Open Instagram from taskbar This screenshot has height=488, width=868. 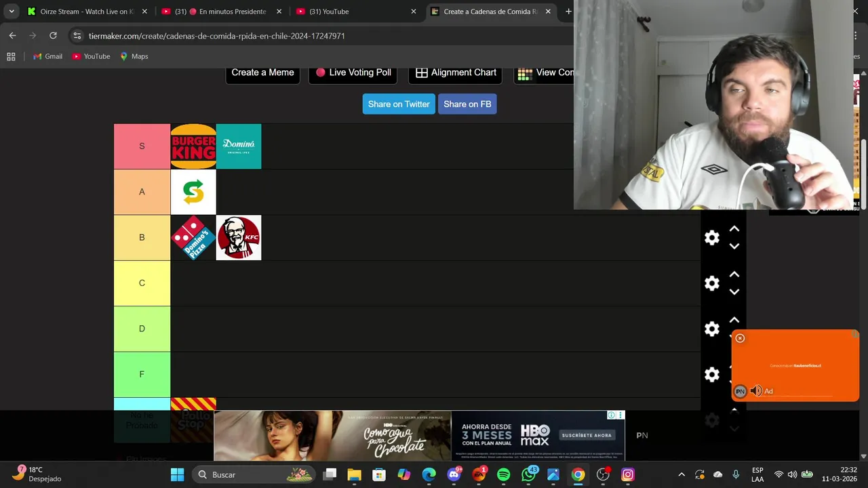coord(628,474)
